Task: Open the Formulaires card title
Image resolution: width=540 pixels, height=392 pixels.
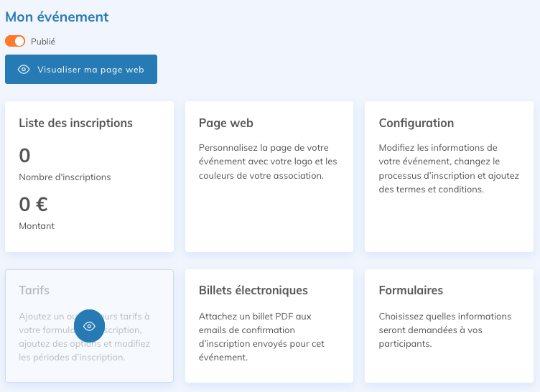Action: click(411, 290)
